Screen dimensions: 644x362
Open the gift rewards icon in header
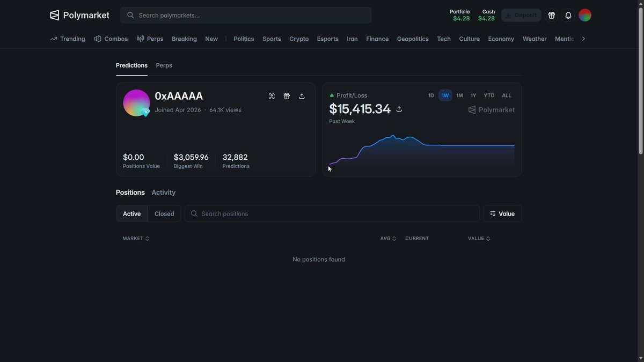click(x=551, y=15)
